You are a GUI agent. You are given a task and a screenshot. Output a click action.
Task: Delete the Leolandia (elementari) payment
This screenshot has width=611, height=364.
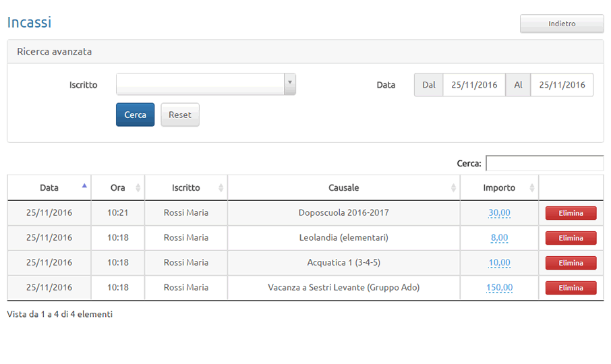[x=571, y=238]
